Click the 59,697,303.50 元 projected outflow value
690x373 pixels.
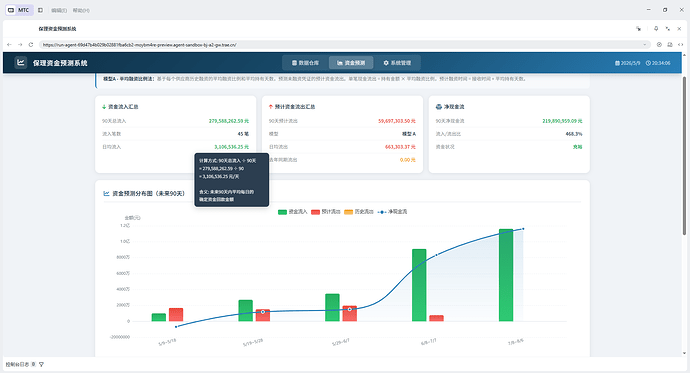click(x=397, y=121)
